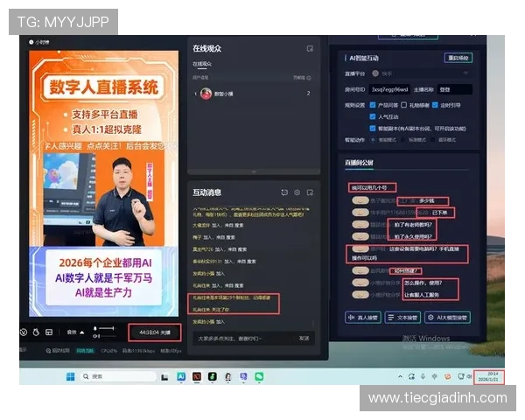Pop out the 在线观众 panel
The image size is (525, 420).
coord(310,49)
